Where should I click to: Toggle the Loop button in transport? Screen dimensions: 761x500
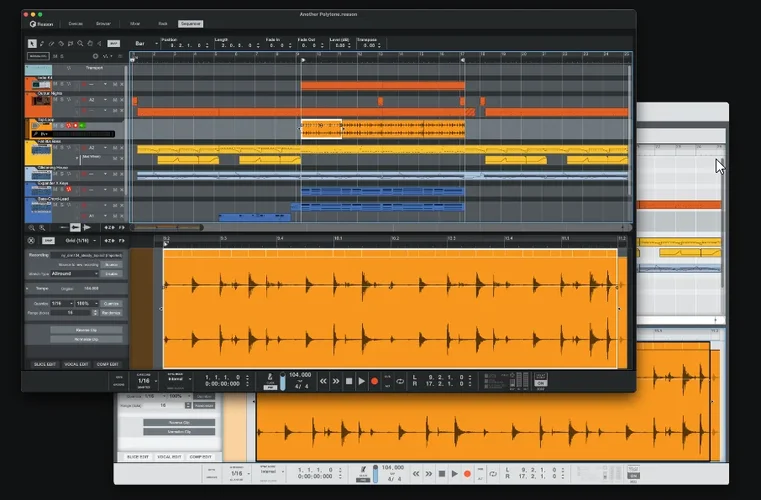click(x=400, y=381)
